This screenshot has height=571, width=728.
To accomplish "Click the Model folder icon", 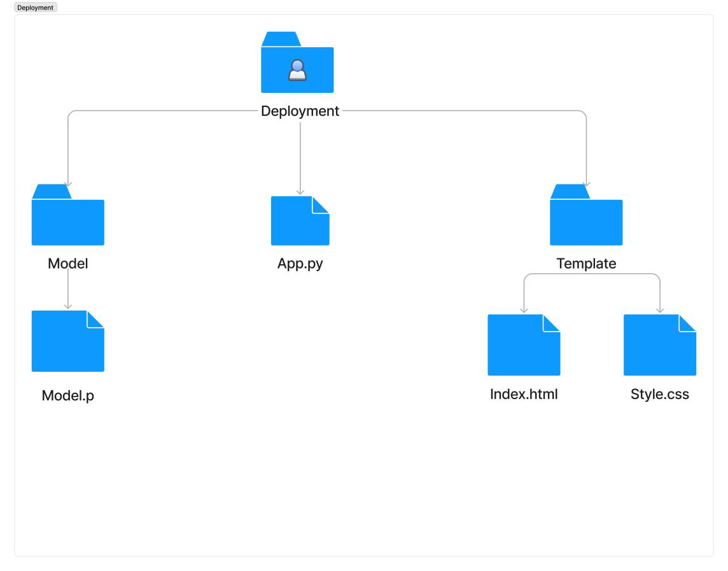I will tap(68, 215).
